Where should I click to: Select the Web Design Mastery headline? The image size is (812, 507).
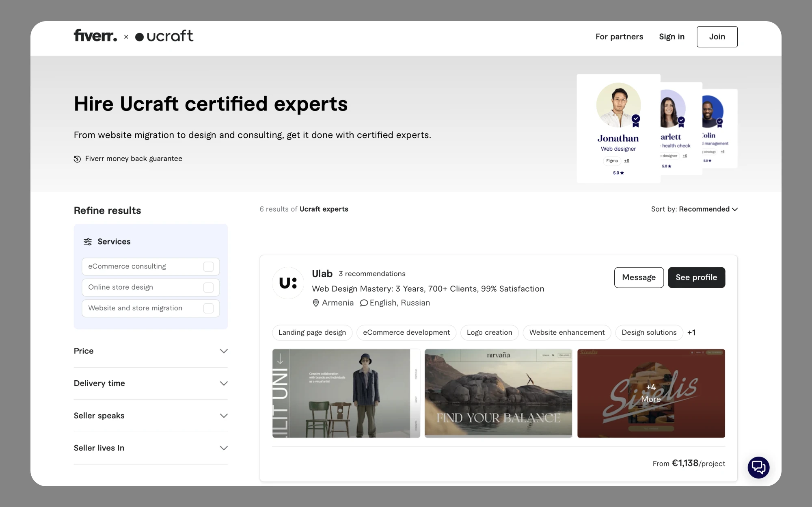(x=428, y=289)
